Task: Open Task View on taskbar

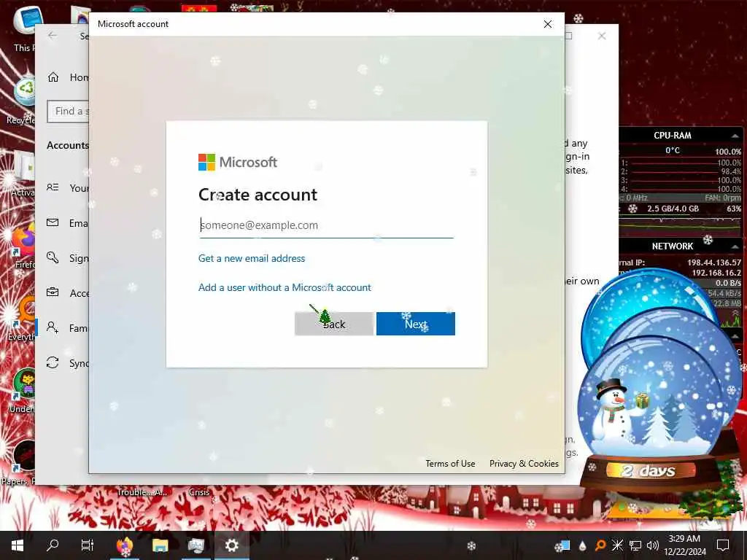Action: click(88, 545)
